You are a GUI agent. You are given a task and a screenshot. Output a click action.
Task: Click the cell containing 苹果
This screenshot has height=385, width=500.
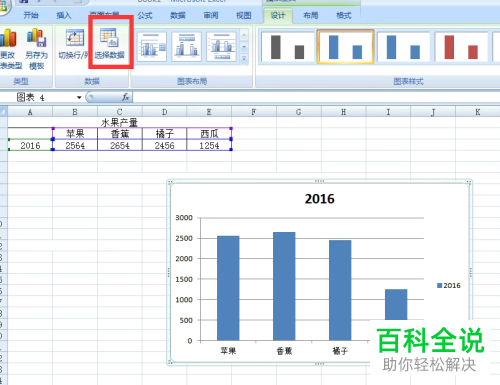pos(75,134)
